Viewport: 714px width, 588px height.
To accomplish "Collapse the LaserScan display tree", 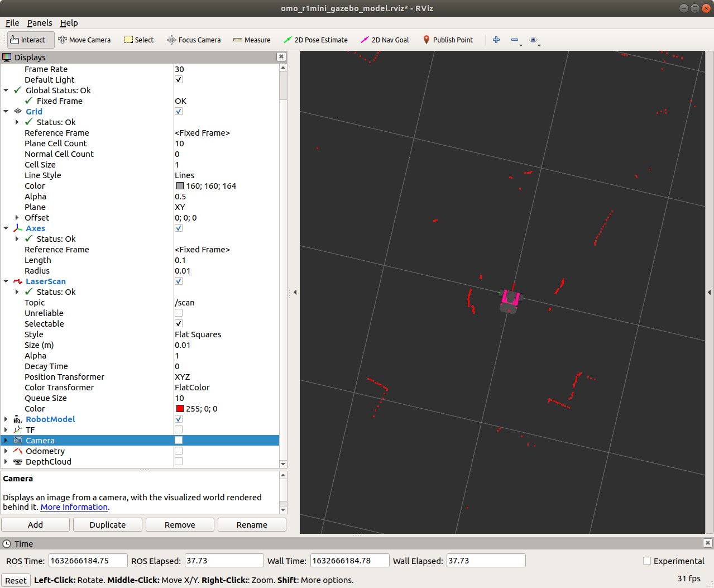I will click(x=6, y=281).
